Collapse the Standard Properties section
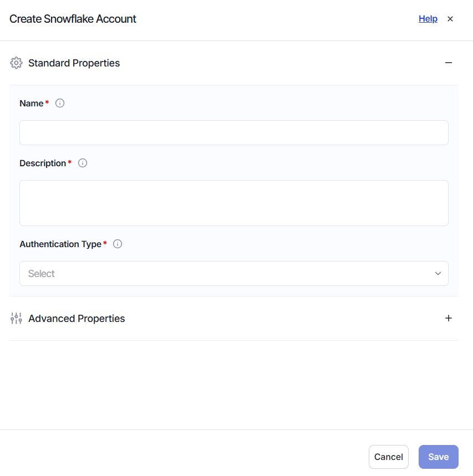Viewport: 473px width, 476px height. tap(449, 63)
